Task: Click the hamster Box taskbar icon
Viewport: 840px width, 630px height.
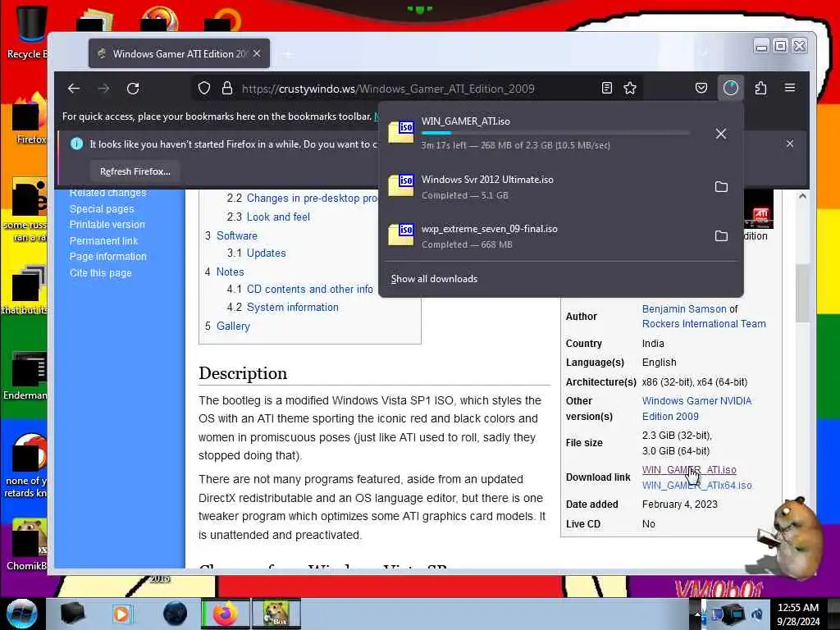Action: (x=276, y=614)
